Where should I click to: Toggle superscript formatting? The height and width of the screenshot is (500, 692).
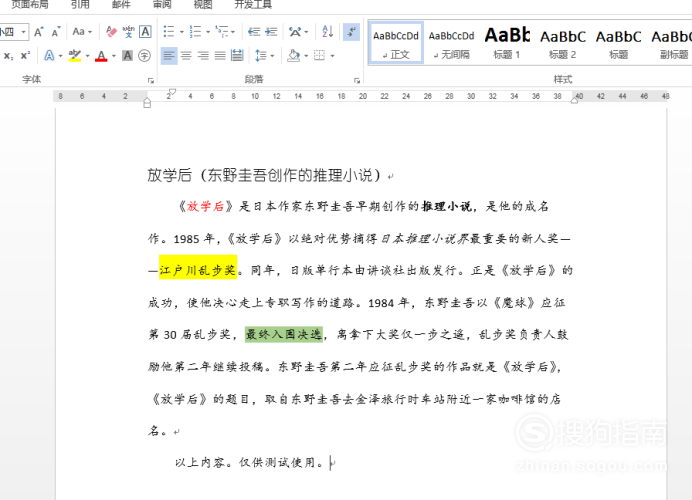pyautogui.click(x=25, y=56)
